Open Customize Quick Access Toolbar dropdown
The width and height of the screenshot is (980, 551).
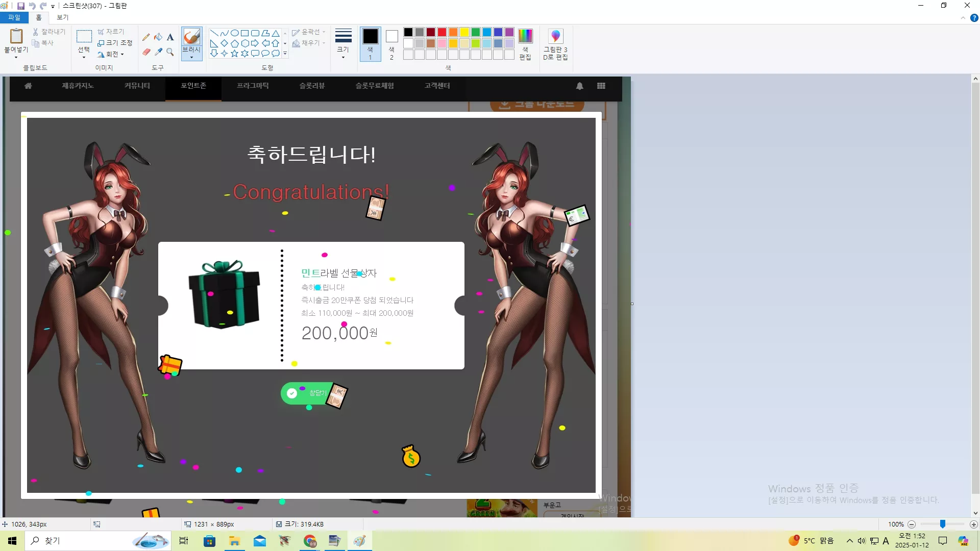tap(53, 7)
